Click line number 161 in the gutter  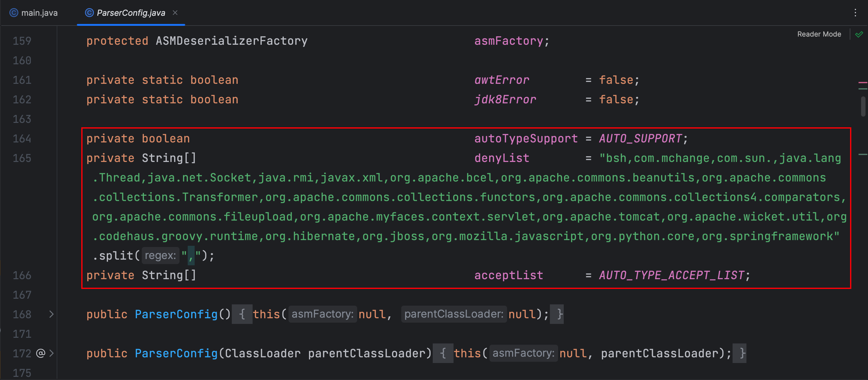click(x=22, y=80)
